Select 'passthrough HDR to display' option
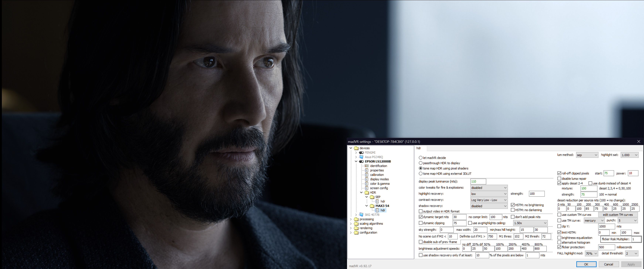This screenshot has width=644, height=269. pos(421,163)
